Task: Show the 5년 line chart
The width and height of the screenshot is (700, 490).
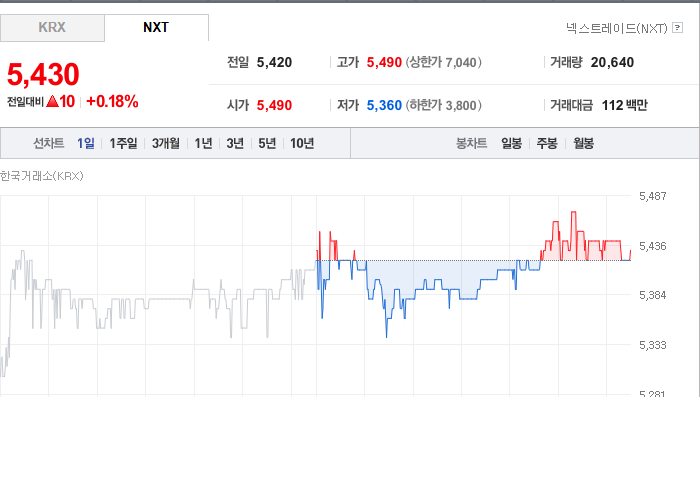Action: click(267, 143)
